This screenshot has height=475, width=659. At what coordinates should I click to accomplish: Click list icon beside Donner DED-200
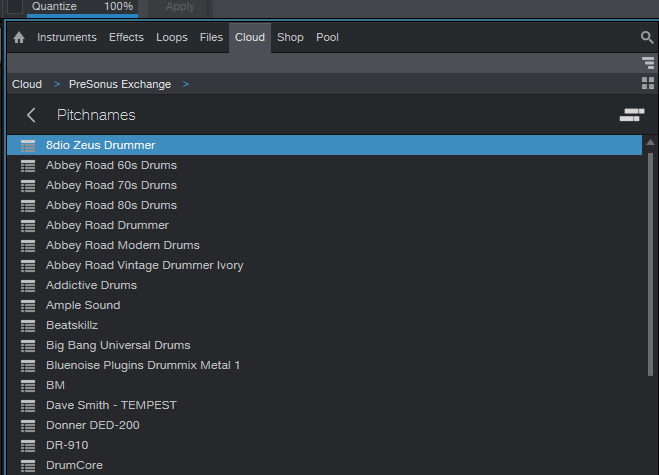coord(28,425)
